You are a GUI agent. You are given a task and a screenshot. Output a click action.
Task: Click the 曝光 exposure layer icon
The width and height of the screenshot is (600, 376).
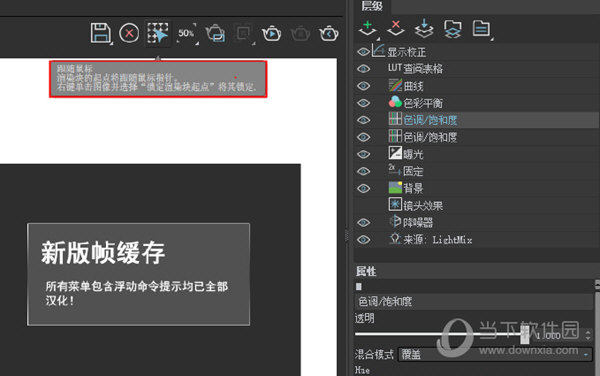(x=395, y=153)
